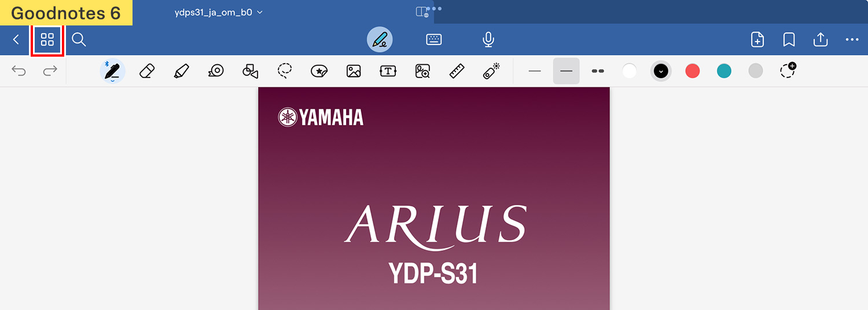Viewport: 868px width, 310px height.
Task: Open the black color swatch dropdown
Action: coord(661,71)
